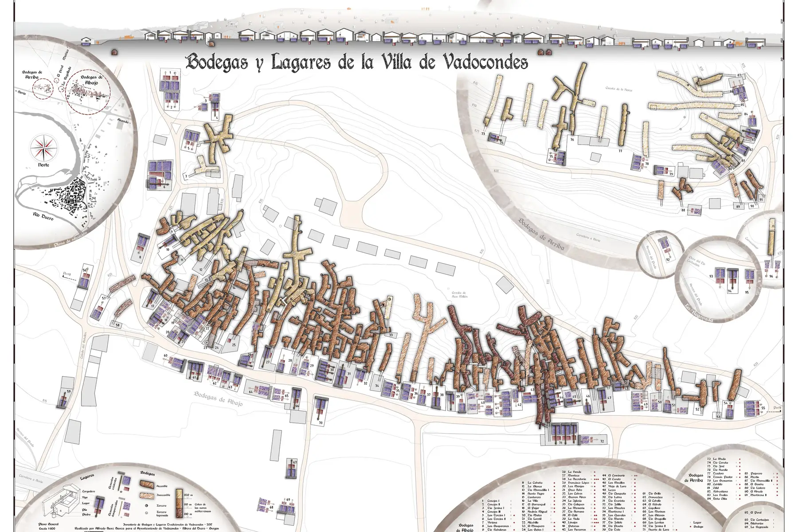Click '29 Francisco López' in the name list

[575, 483]
